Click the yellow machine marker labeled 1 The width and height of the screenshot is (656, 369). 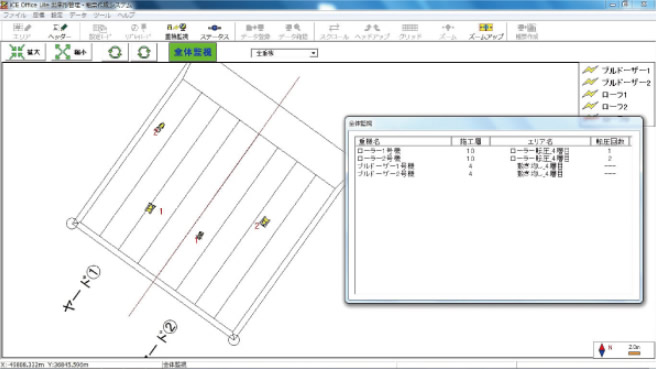coord(150,208)
